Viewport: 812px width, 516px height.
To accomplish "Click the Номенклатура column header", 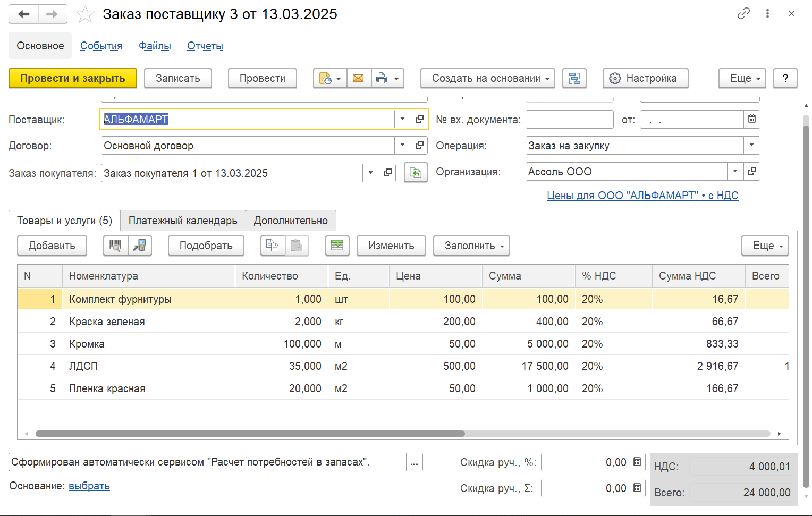I will (149, 276).
